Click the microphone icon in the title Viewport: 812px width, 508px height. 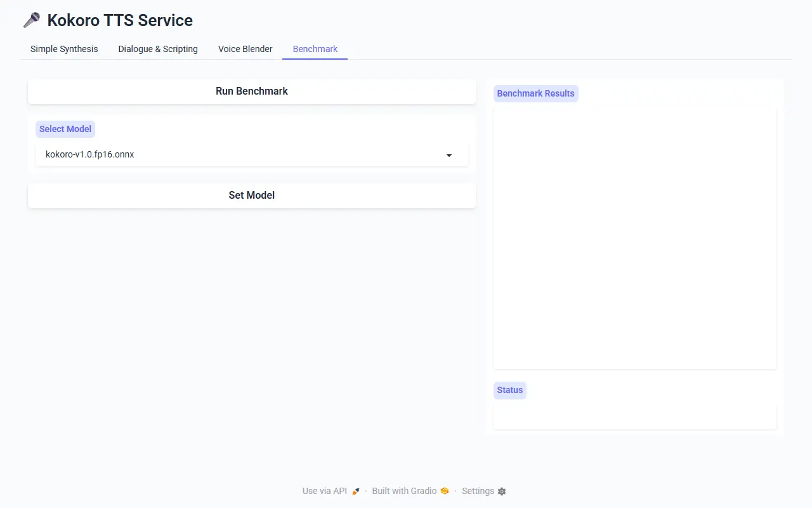pos(32,20)
